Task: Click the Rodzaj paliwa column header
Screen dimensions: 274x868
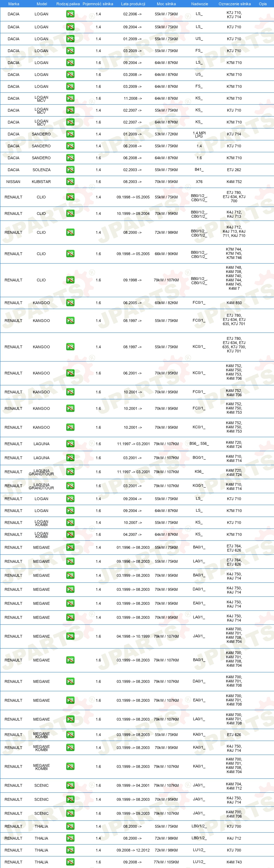Action: coord(68,4)
